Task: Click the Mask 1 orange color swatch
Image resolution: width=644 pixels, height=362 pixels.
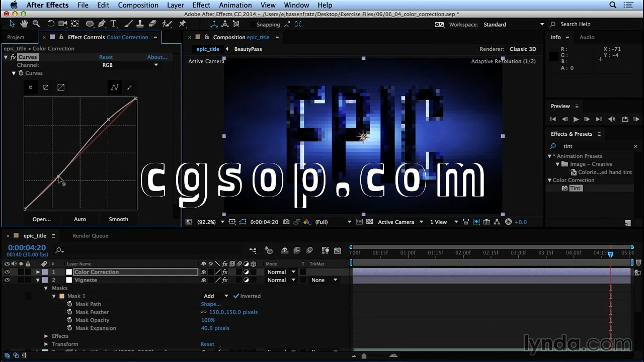Action: pyautogui.click(x=62, y=296)
